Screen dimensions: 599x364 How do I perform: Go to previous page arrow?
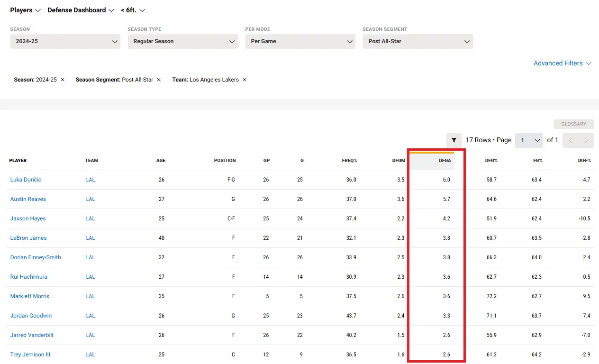[571, 140]
